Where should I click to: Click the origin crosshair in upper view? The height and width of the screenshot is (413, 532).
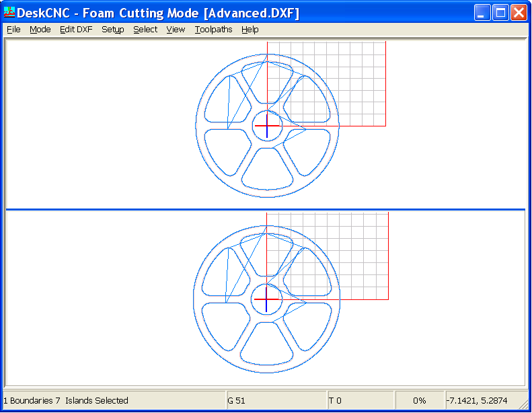tap(267, 126)
